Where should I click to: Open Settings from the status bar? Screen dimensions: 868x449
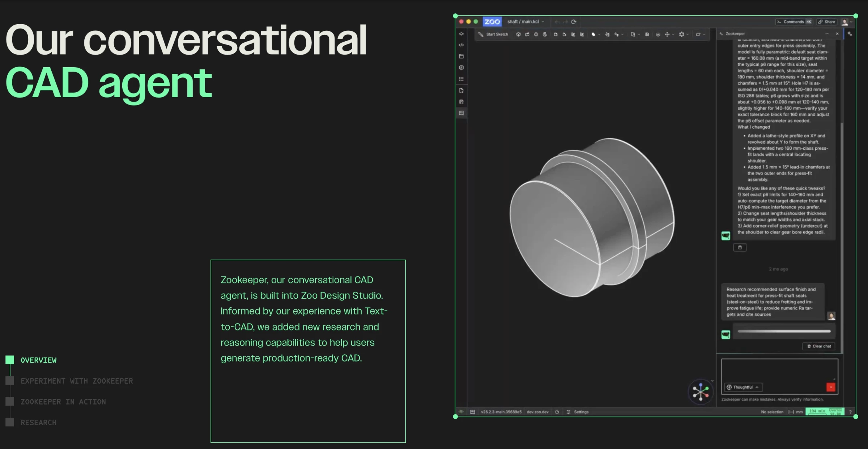point(578,412)
